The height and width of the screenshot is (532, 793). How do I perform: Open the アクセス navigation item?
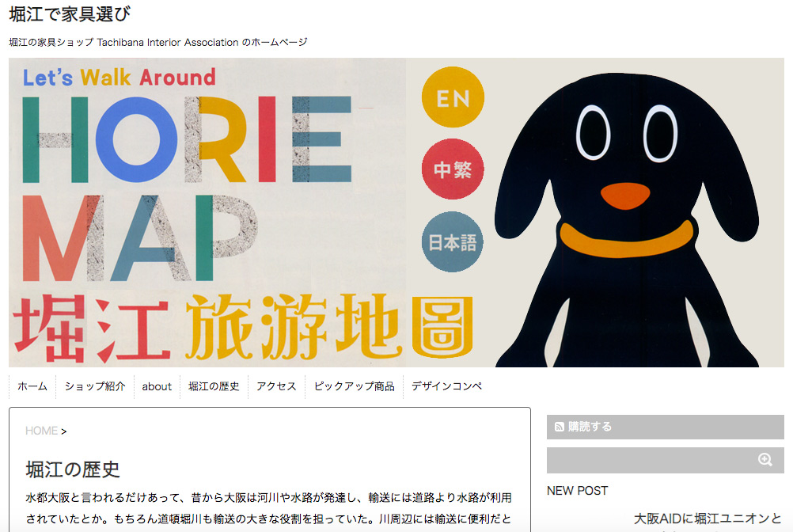[x=276, y=386]
